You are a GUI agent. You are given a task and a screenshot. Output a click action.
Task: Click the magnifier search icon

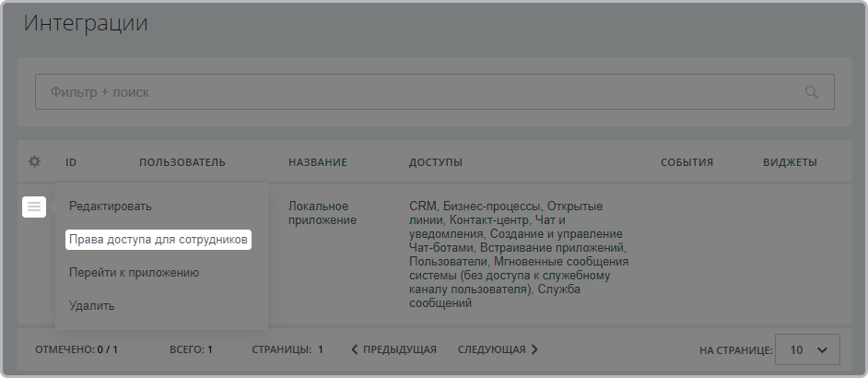coord(811,92)
